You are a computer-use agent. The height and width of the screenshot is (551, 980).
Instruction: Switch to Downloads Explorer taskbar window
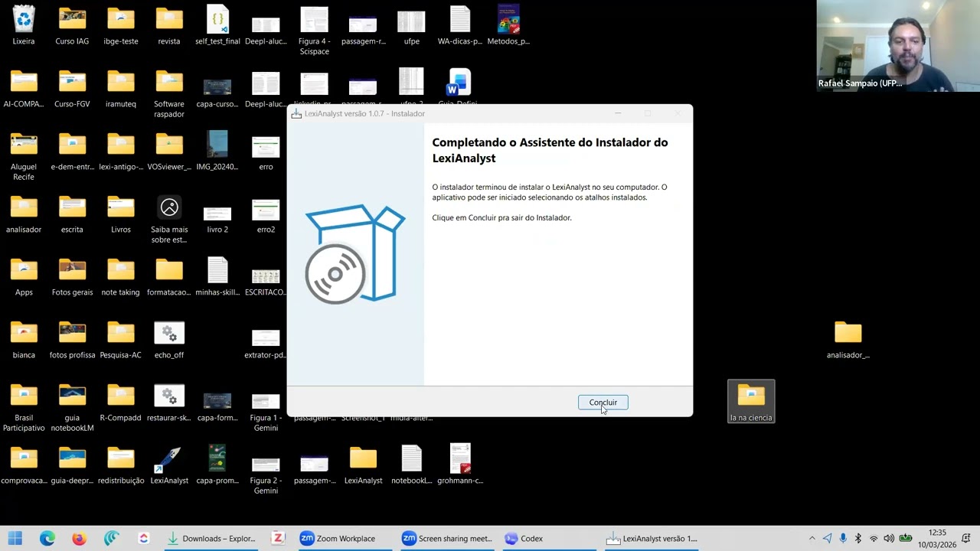212,539
